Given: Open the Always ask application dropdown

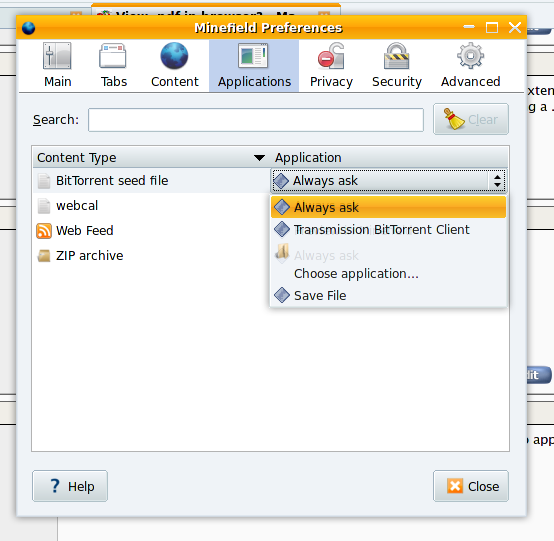Looking at the screenshot, I should pyautogui.click(x=389, y=181).
